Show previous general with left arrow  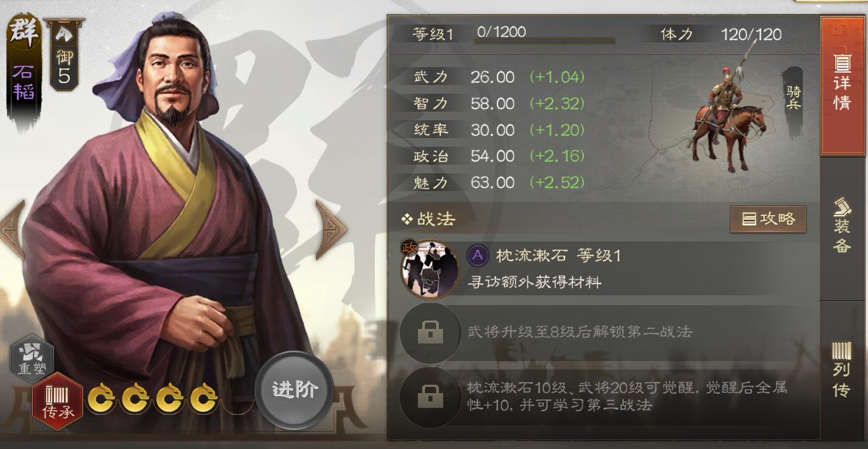[13, 229]
